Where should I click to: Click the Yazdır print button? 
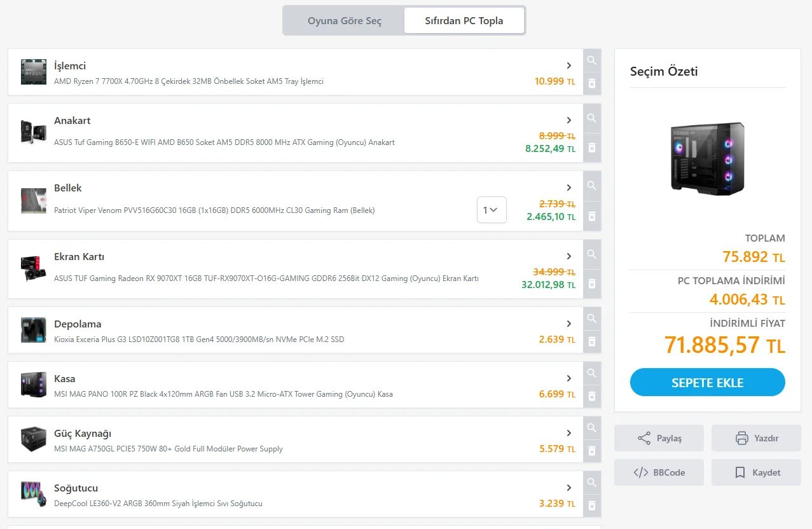[756, 438]
